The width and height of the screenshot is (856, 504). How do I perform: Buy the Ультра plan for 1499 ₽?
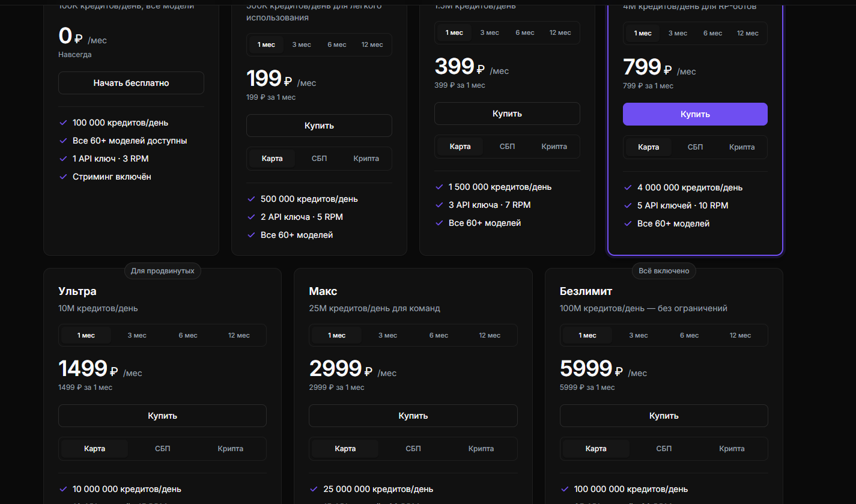point(162,416)
